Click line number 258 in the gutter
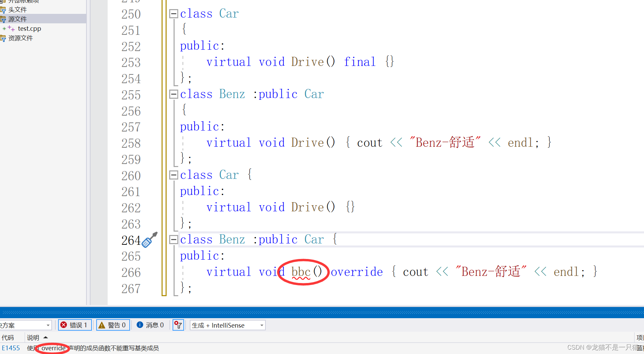Viewport: 644px width, 354px height. coord(131,143)
